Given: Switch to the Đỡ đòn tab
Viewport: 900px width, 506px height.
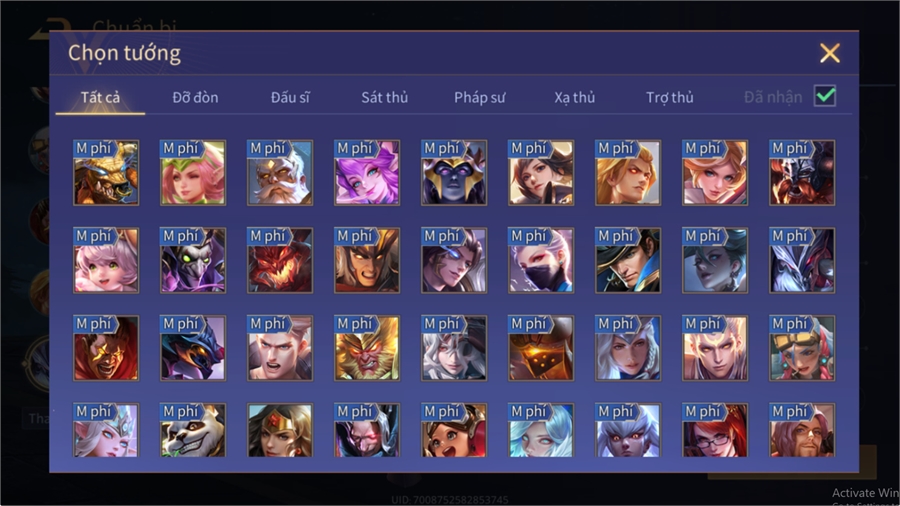Looking at the screenshot, I should [195, 98].
